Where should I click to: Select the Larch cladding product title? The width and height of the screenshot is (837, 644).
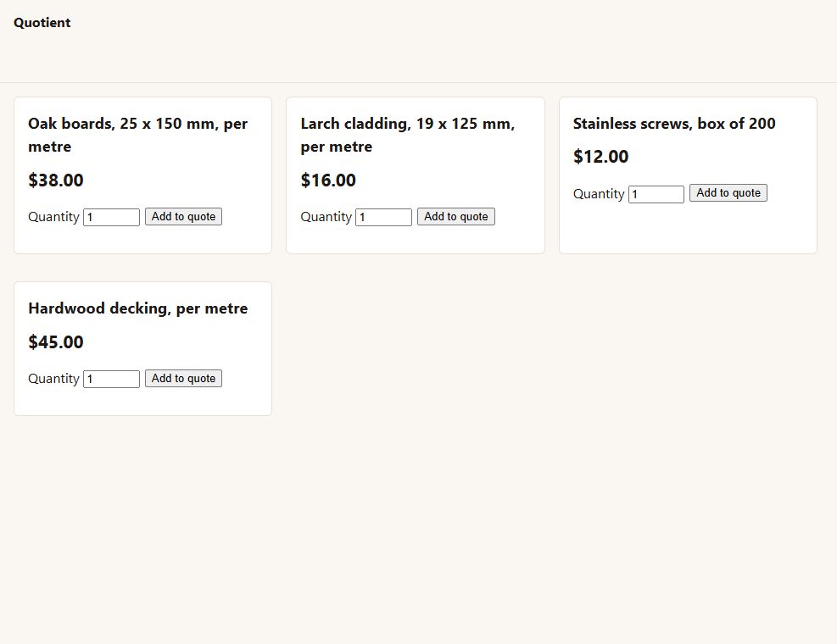[408, 135]
